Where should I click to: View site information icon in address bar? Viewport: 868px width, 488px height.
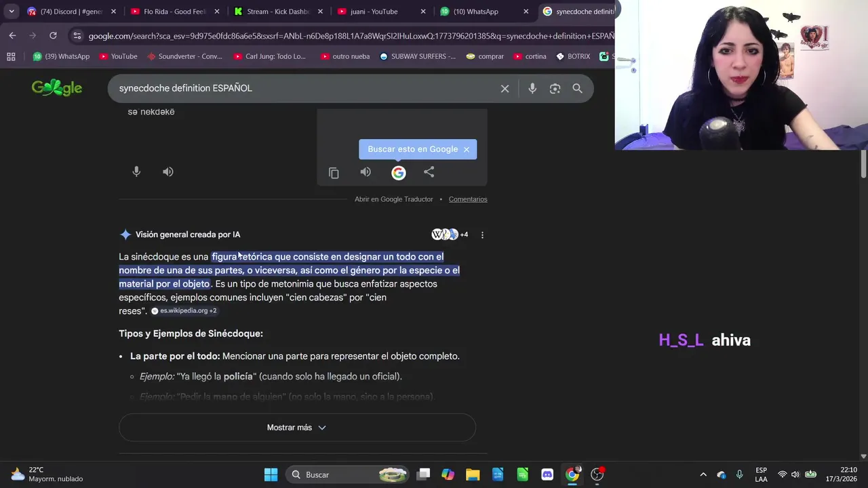click(x=77, y=36)
